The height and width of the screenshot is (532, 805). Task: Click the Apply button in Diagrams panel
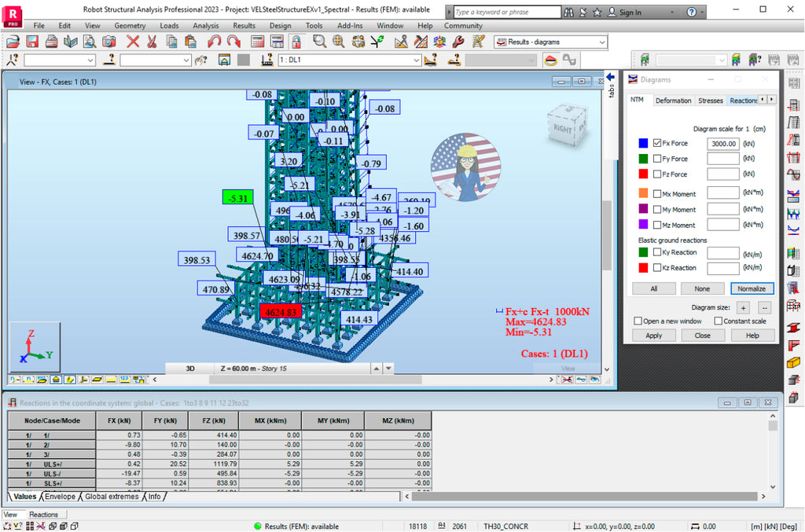(x=653, y=335)
